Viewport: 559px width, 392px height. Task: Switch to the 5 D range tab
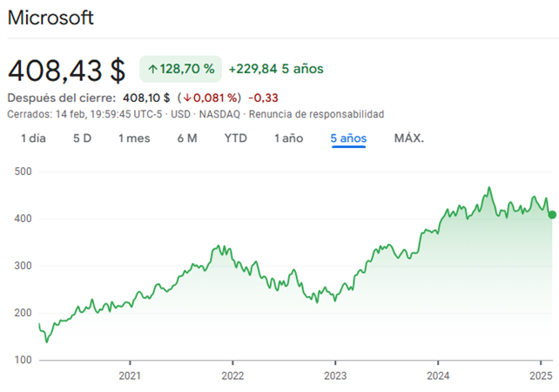[83, 139]
